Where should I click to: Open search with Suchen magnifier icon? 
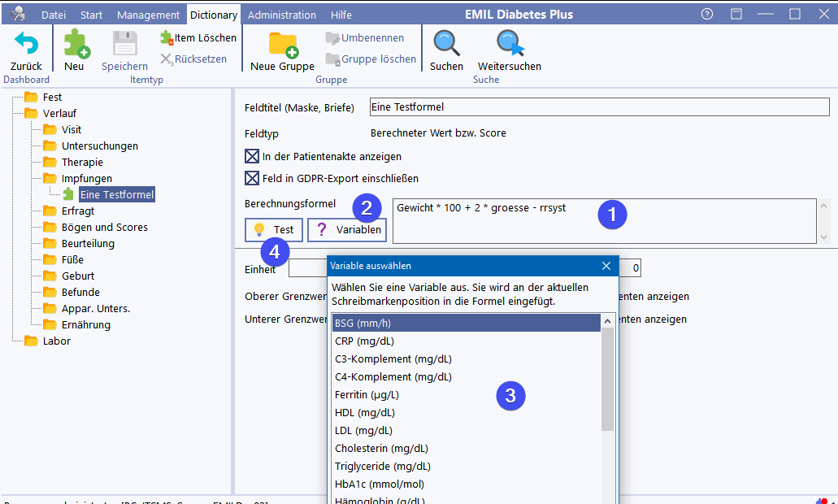click(446, 44)
